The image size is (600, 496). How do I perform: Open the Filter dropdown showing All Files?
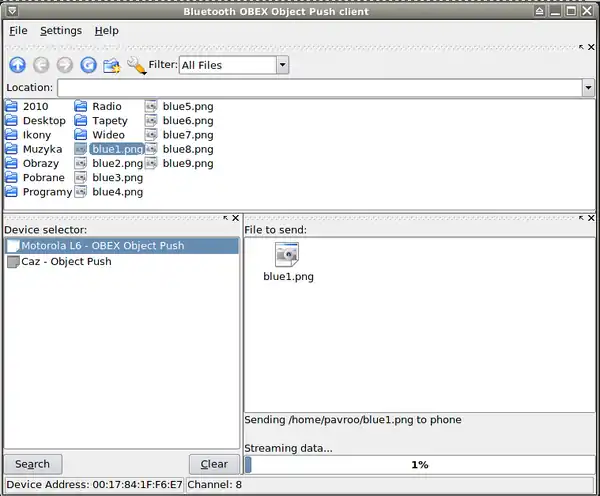(x=233, y=65)
